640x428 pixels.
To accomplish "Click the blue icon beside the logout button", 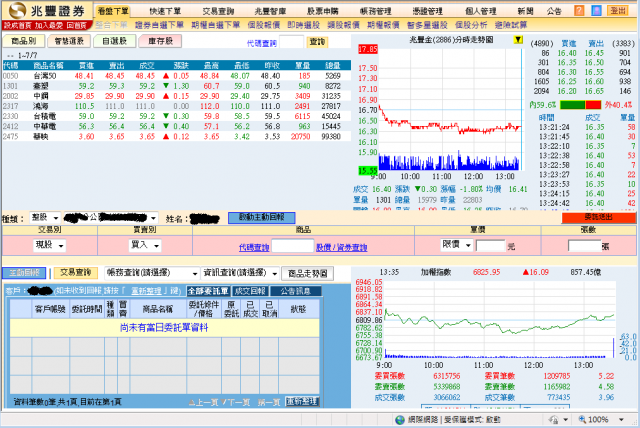I will tap(596, 10).
